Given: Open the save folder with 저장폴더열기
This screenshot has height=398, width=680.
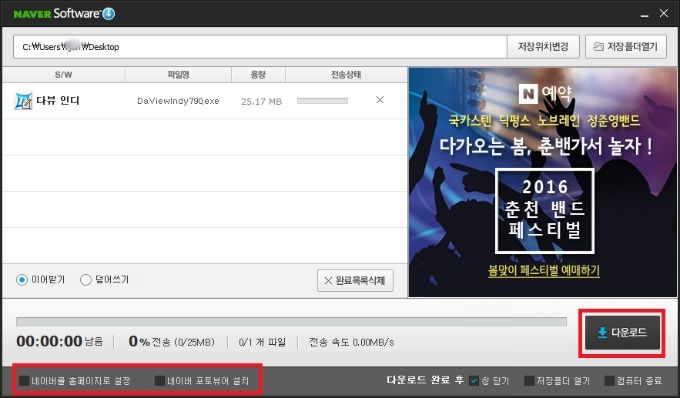Looking at the screenshot, I should [626, 46].
